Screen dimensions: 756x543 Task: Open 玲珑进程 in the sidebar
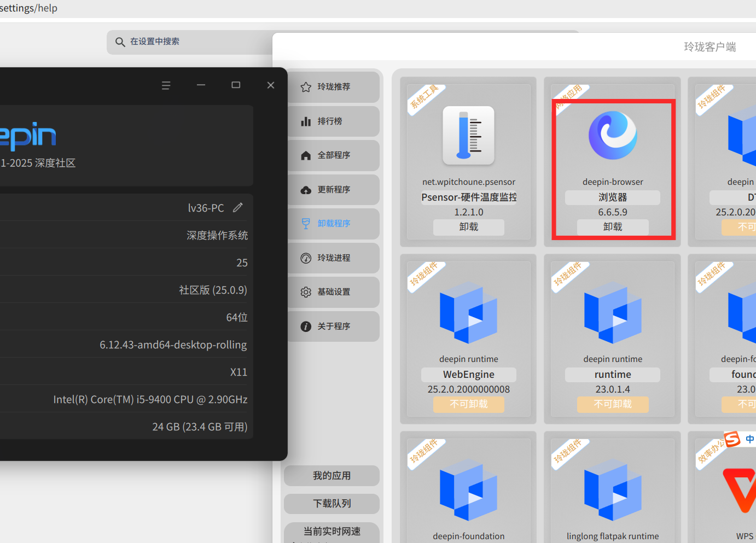coord(333,258)
